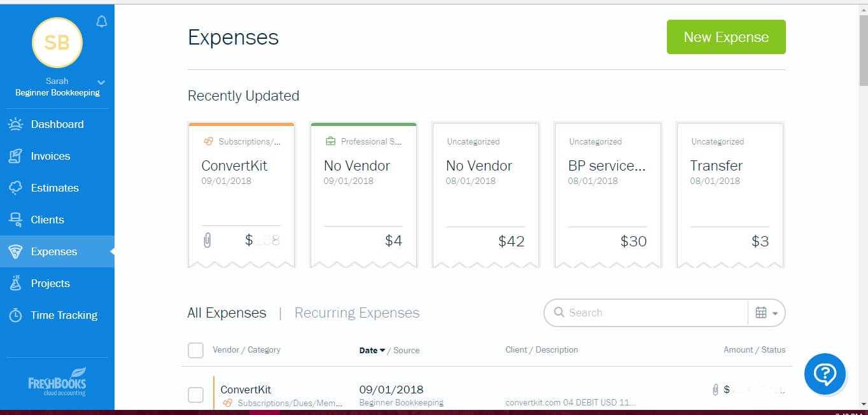Click the category icon in ConvertKit row
This screenshot has height=415, width=868.
click(228, 403)
